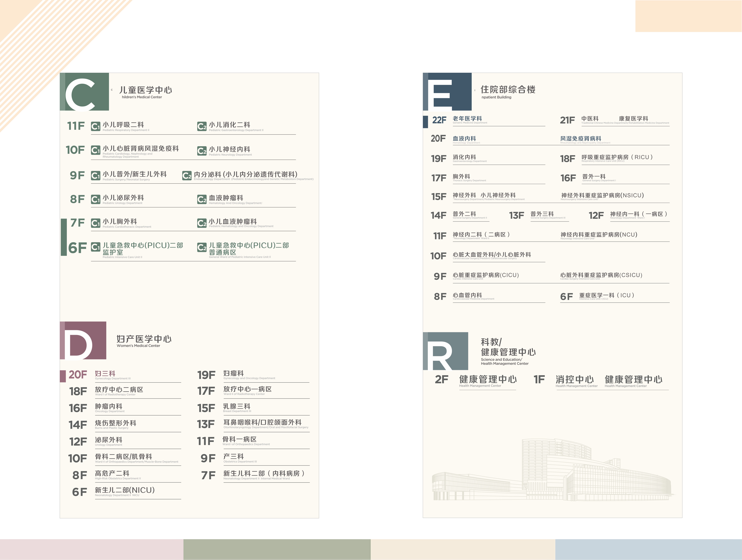Click the C2 badge beside 小儿消化二科
742x560 pixels.
202,126
